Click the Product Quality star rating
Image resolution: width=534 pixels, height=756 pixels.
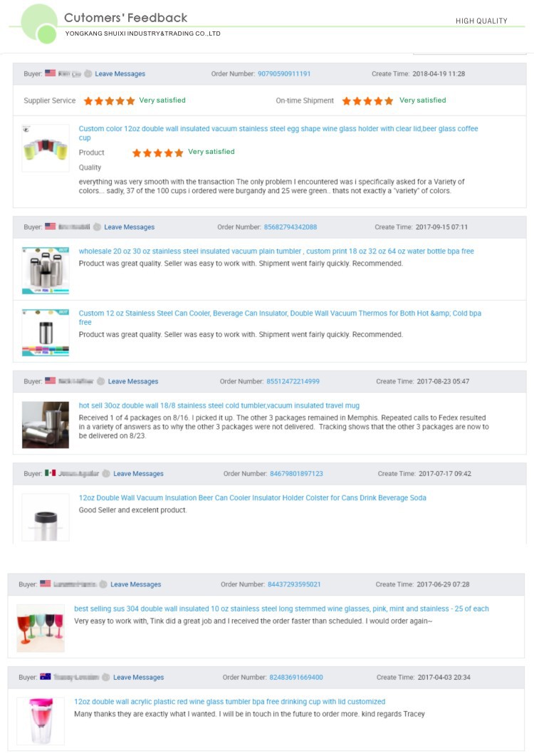pyautogui.click(x=157, y=153)
